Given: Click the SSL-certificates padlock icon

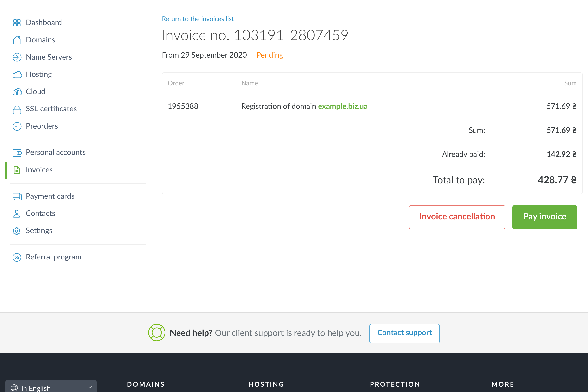Looking at the screenshot, I should pos(17,109).
